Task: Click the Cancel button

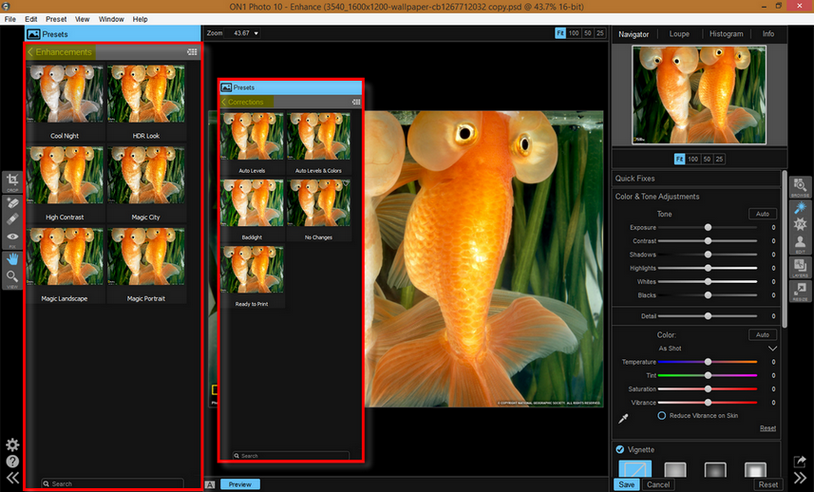Action: [x=658, y=485]
